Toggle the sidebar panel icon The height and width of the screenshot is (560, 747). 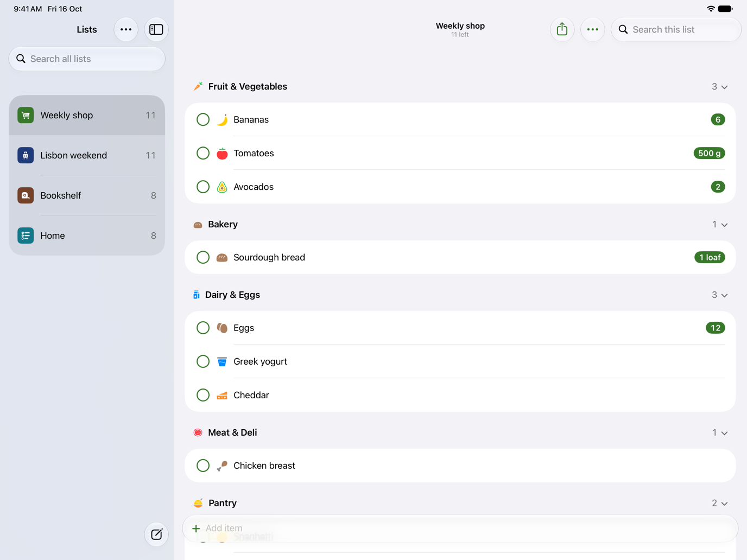pyautogui.click(x=156, y=29)
